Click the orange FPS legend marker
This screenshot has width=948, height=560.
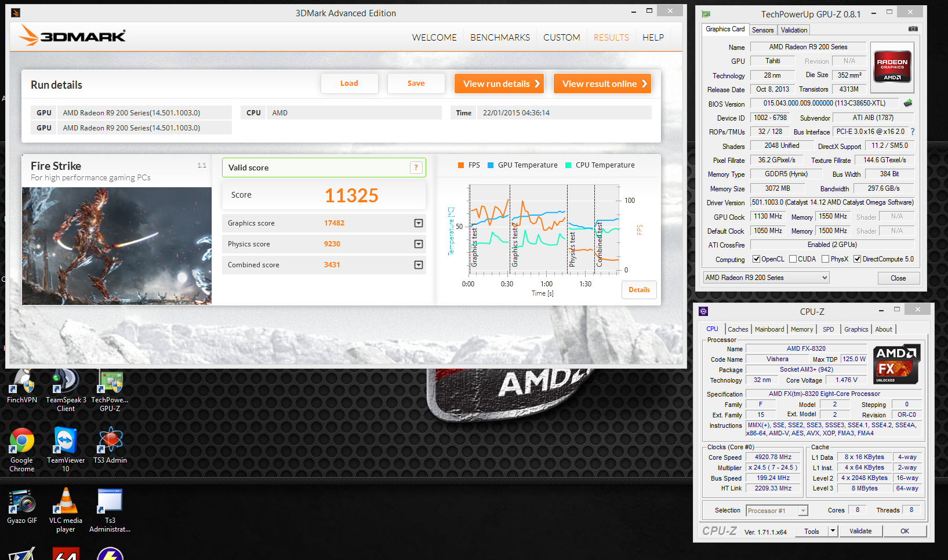(x=461, y=165)
